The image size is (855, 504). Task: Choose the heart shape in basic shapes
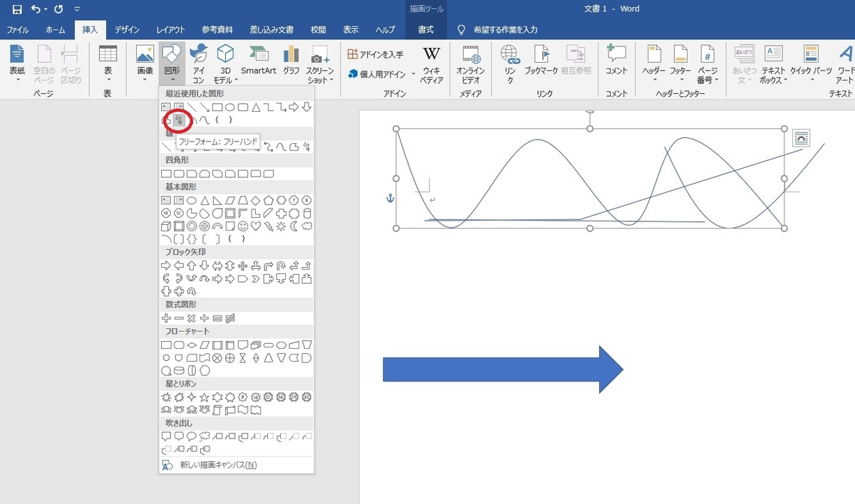click(x=256, y=226)
